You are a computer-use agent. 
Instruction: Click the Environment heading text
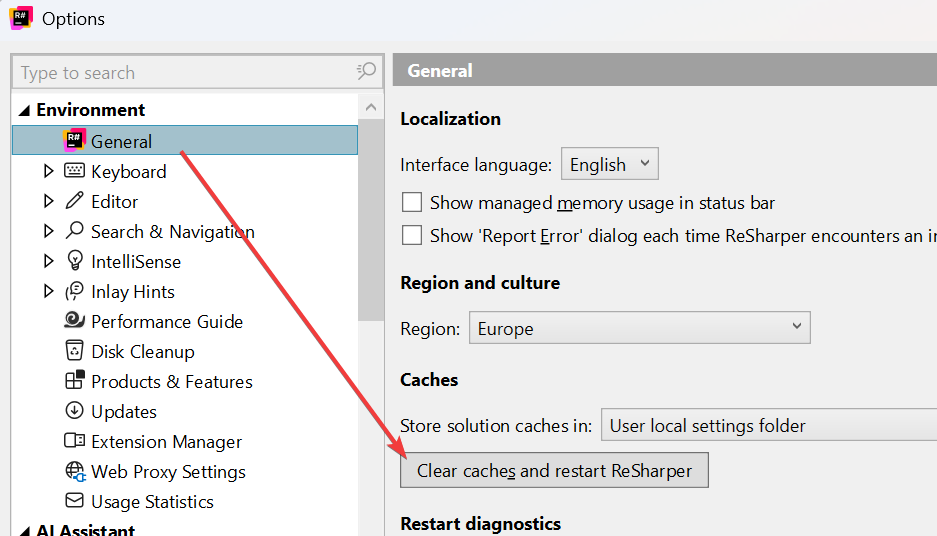[90, 110]
